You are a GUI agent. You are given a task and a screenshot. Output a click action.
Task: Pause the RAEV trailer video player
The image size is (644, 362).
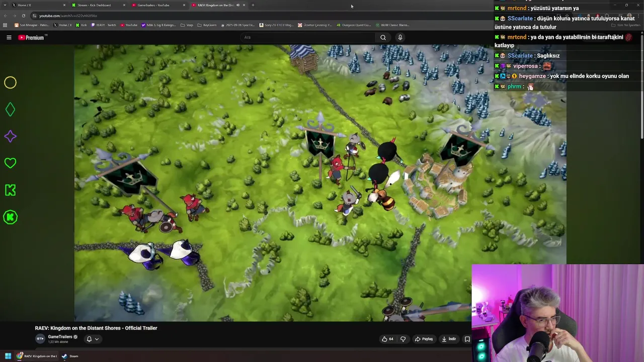(320, 183)
